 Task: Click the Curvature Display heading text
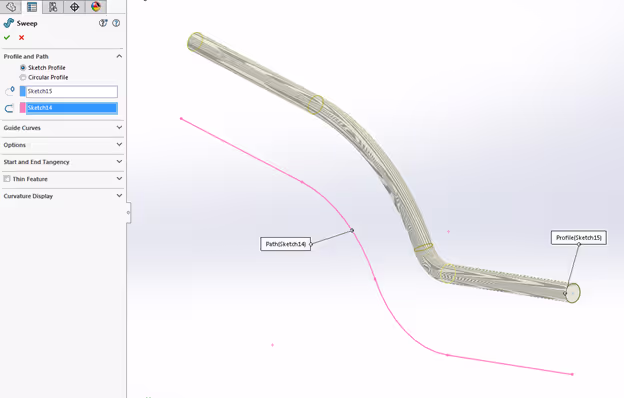28,196
